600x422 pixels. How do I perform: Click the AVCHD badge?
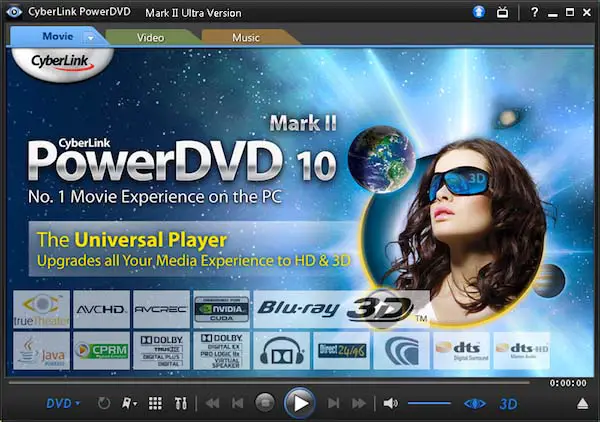click(x=101, y=309)
